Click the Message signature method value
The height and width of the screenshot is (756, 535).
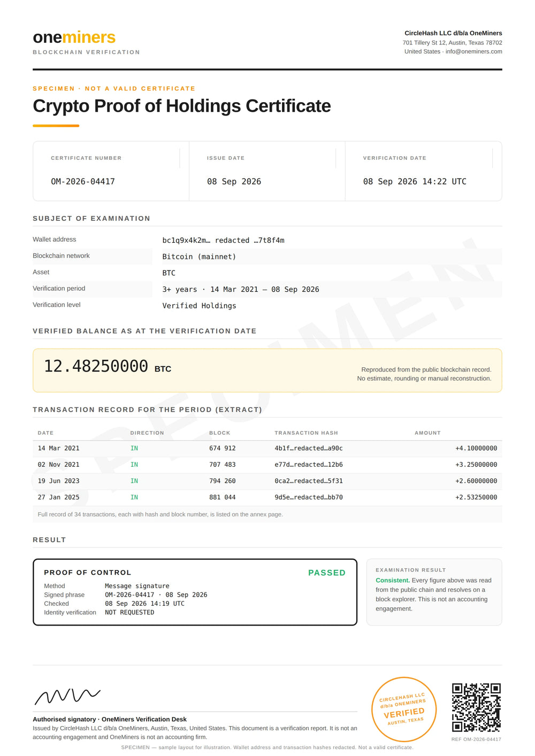[137, 586]
